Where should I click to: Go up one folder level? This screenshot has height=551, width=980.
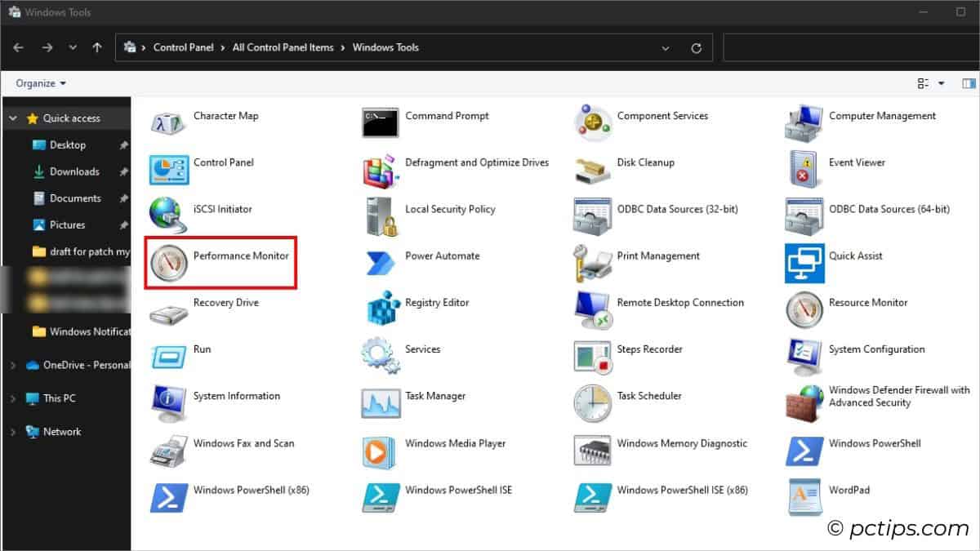pyautogui.click(x=97, y=47)
